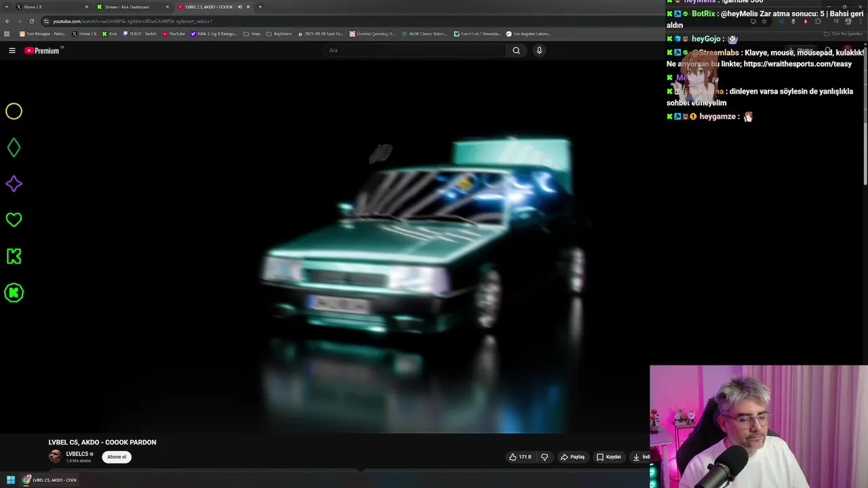Open the Windows Start menu

pyautogui.click(x=11, y=480)
